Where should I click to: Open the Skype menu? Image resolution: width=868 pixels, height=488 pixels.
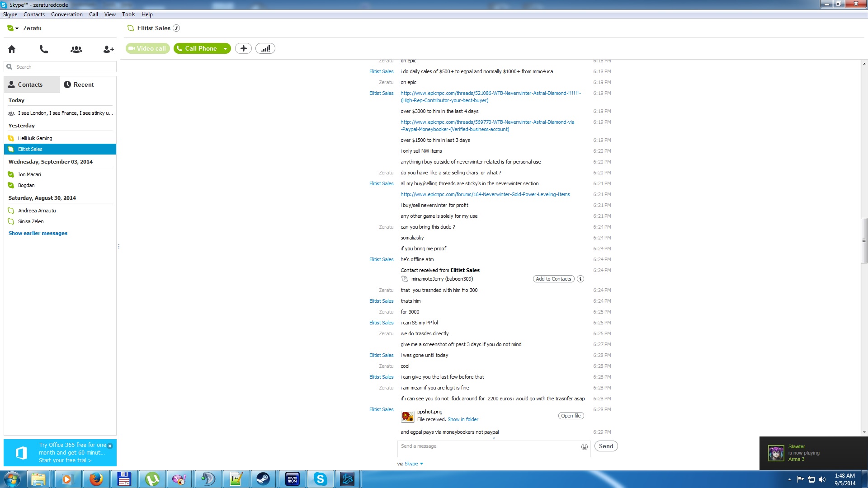(10, 14)
